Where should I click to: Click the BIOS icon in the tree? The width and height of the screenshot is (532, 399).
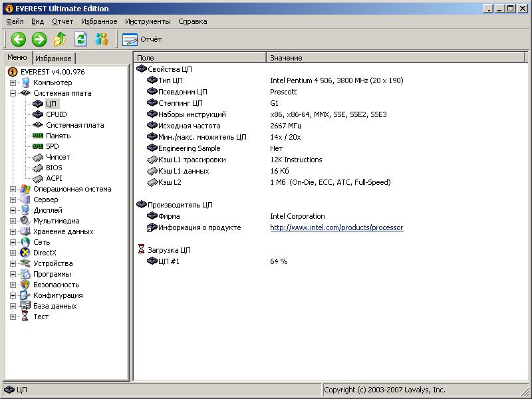pyautogui.click(x=38, y=168)
